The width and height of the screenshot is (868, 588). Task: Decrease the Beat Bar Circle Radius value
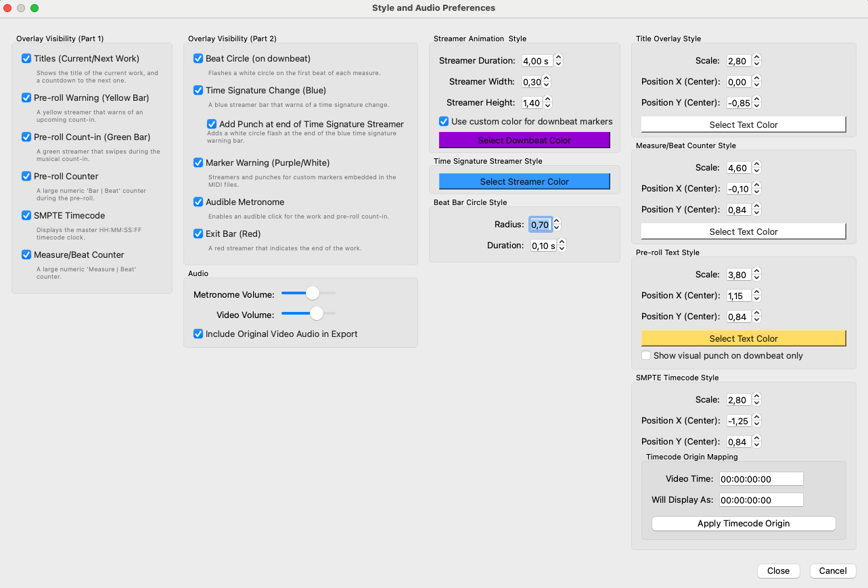tap(555, 227)
